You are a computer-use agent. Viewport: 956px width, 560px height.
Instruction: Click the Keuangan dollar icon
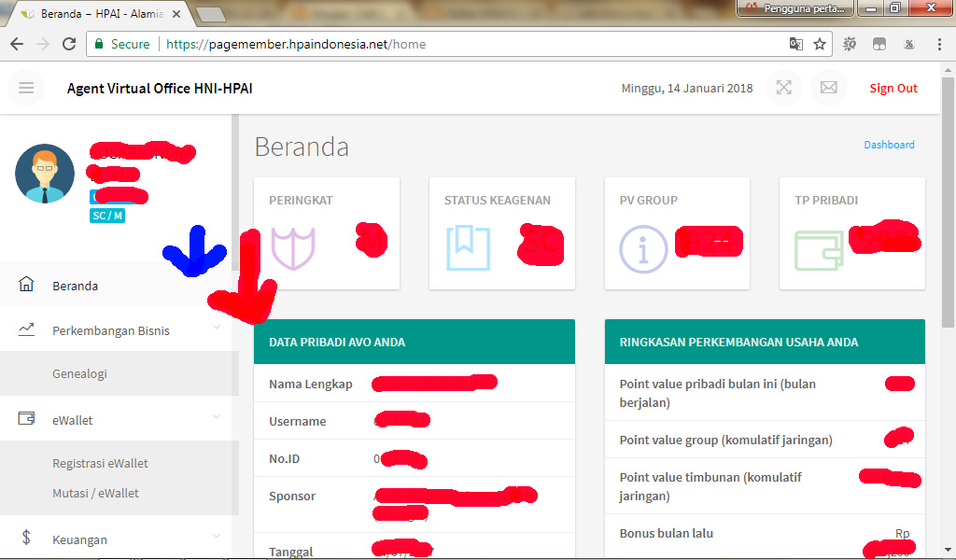click(x=26, y=537)
